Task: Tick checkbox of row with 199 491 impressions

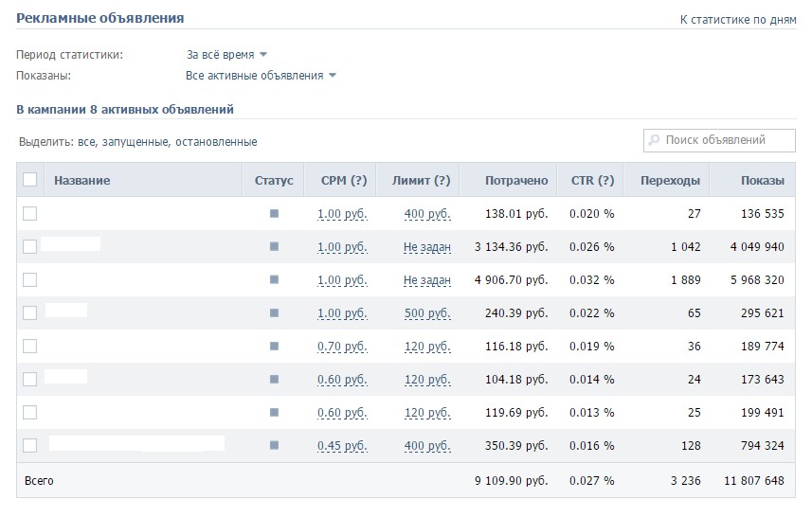Action: 30,412
